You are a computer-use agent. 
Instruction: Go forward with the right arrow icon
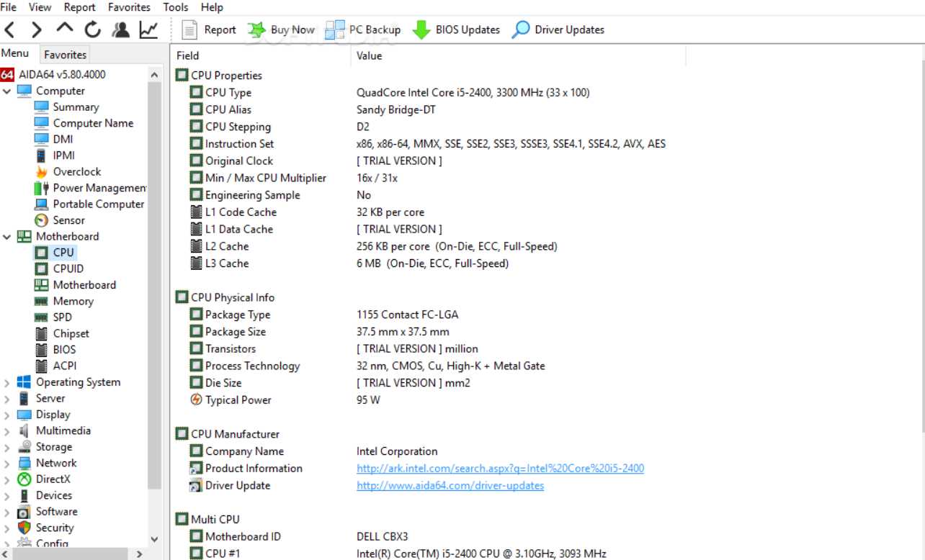(37, 30)
